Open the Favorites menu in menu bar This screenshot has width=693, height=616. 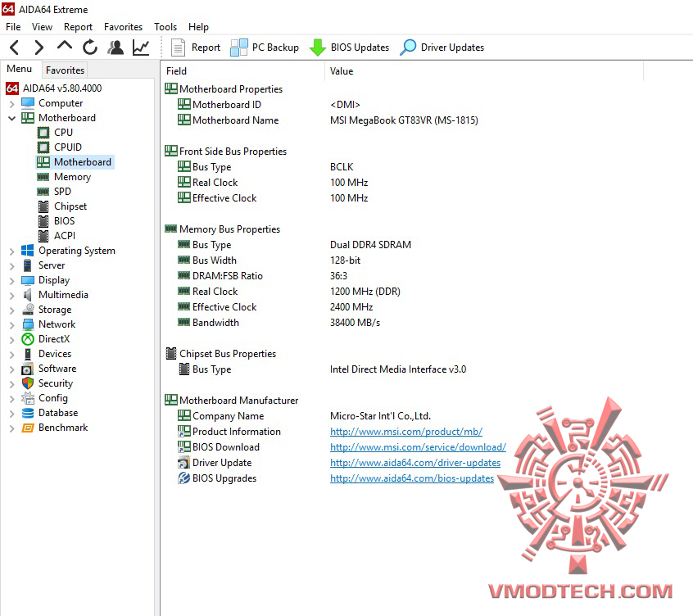point(124,27)
